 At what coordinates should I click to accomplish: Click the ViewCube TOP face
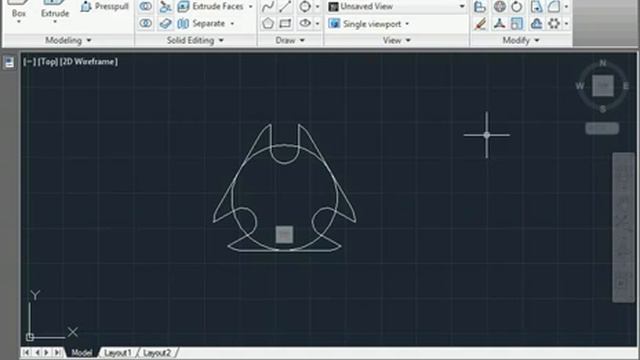[x=603, y=86]
